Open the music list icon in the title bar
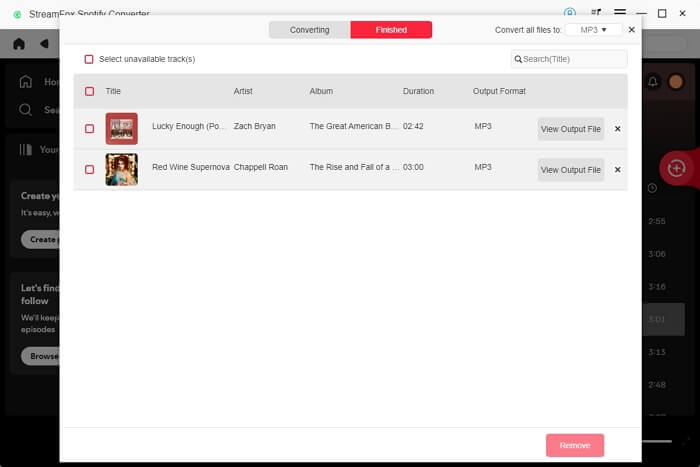Viewport: 700px width, 467px height. coord(596,13)
